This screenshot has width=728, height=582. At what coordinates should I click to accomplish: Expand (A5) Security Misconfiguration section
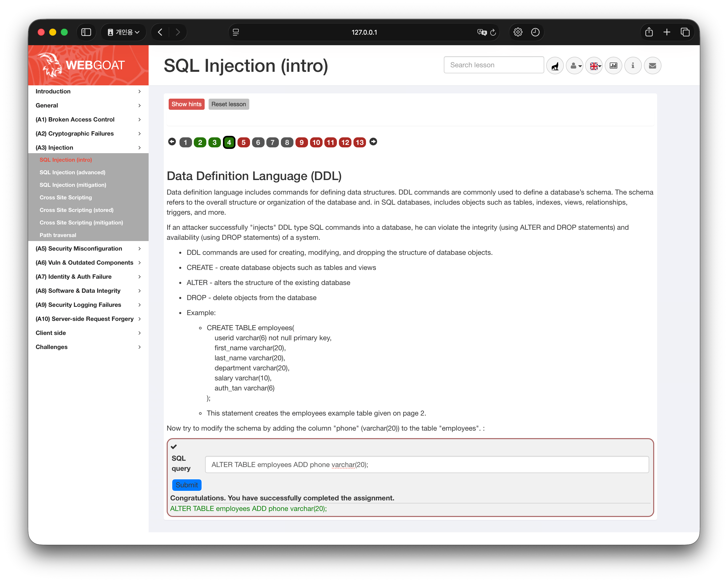point(88,248)
